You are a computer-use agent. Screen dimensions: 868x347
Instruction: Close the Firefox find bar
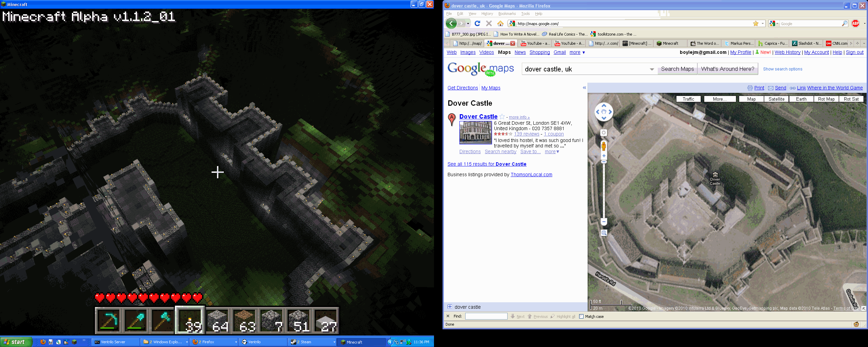coord(448,316)
